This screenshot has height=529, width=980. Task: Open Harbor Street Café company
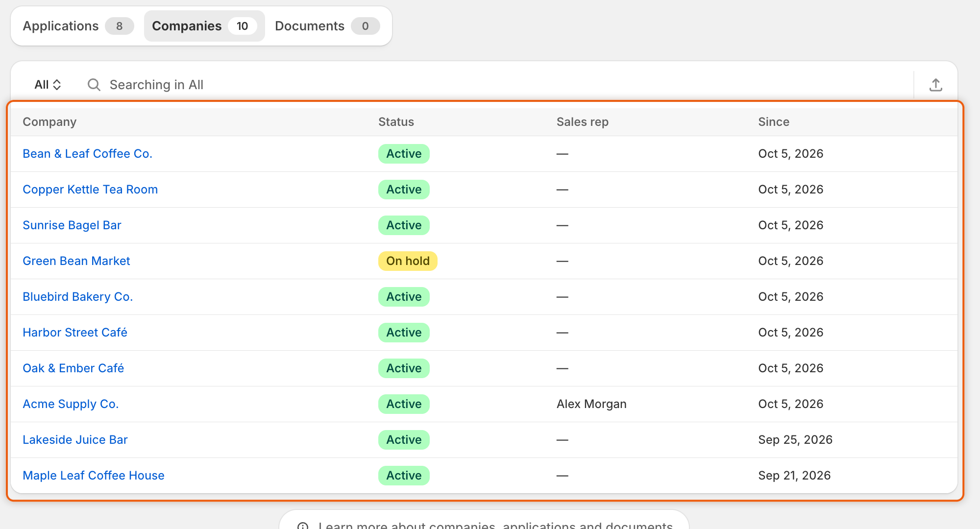coord(75,333)
